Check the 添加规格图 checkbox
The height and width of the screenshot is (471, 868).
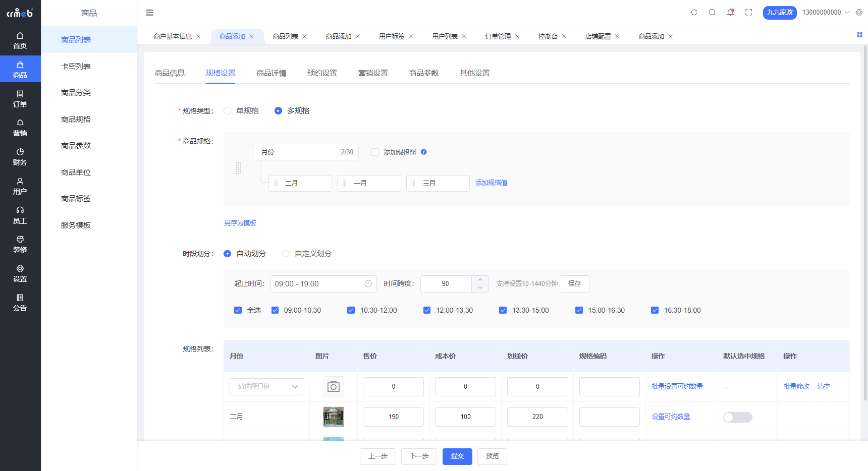pos(375,152)
